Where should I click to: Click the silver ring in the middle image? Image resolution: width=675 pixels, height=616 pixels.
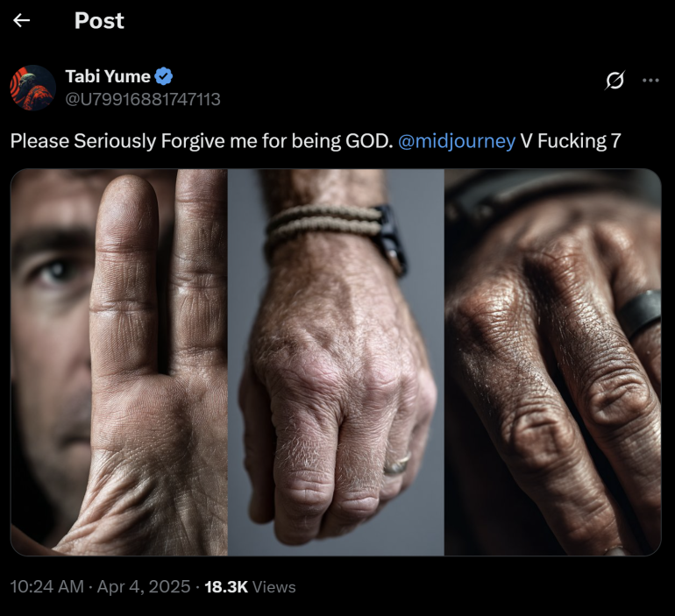pyautogui.click(x=396, y=464)
